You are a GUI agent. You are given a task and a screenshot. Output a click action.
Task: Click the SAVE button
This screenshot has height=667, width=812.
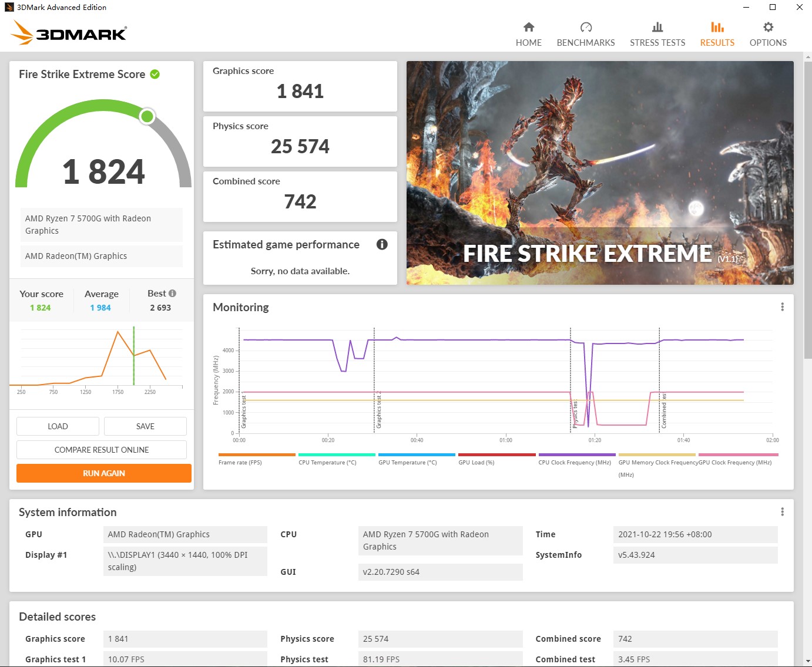(x=145, y=426)
